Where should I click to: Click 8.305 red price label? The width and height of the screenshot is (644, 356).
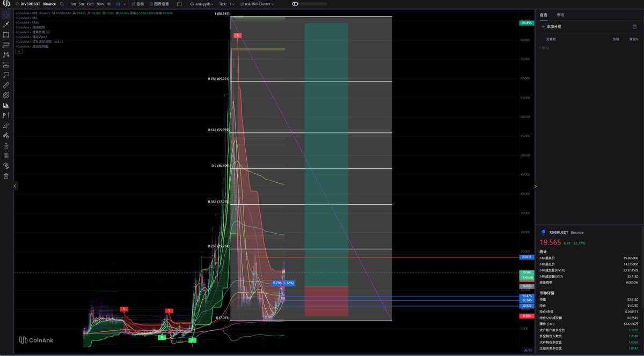(526, 316)
